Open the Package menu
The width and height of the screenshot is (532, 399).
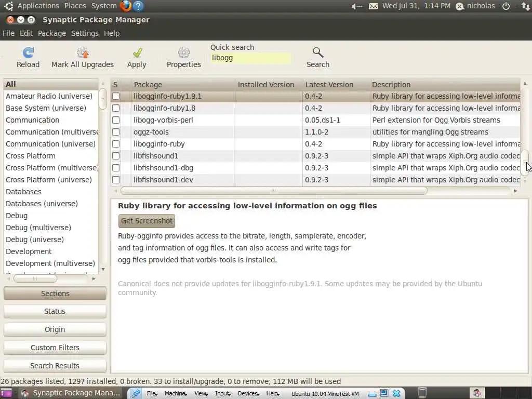[52, 33]
